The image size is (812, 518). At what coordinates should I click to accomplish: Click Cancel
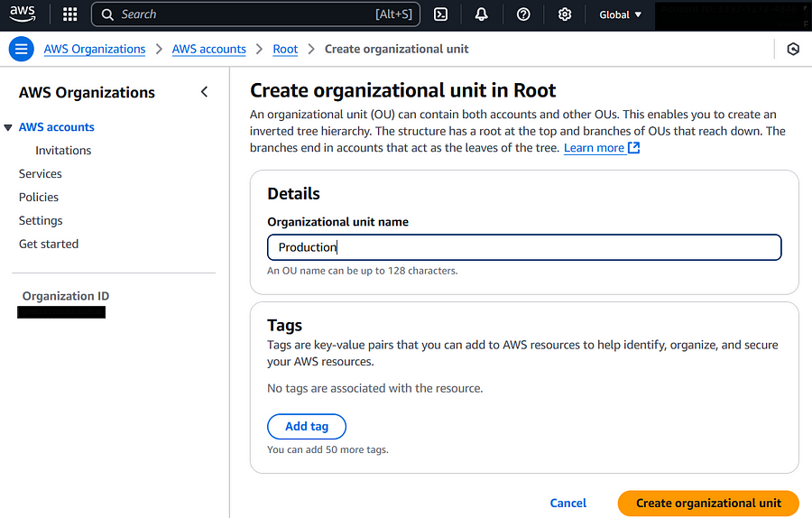point(568,503)
